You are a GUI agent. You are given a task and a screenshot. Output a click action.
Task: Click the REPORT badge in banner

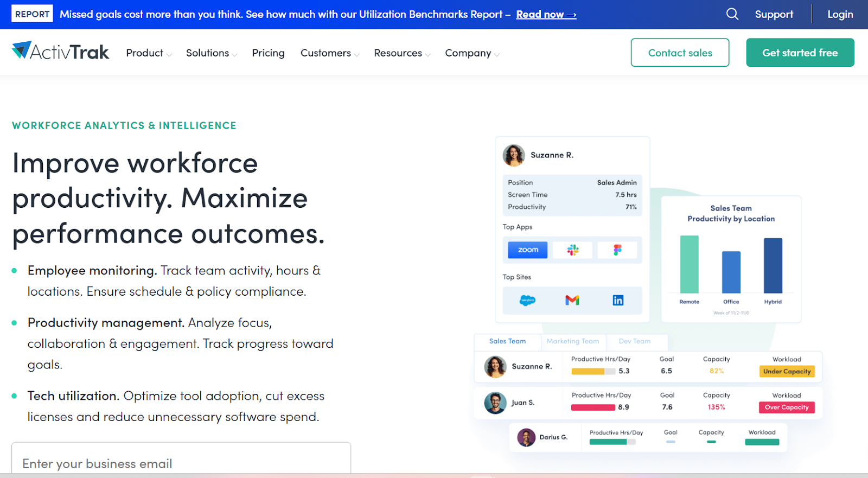(x=32, y=14)
